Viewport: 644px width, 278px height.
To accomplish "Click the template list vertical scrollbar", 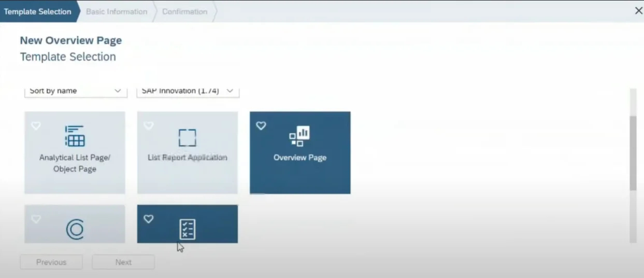I will tap(633, 153).
